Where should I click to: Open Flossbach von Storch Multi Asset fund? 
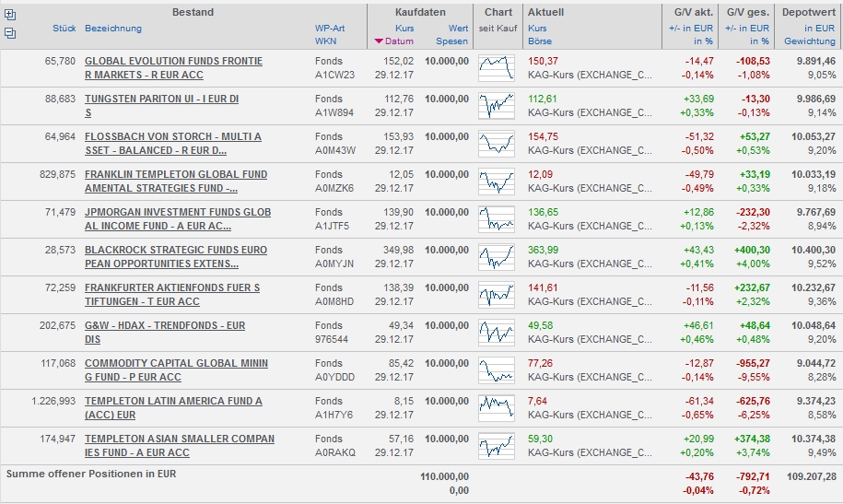pos(173,143)
